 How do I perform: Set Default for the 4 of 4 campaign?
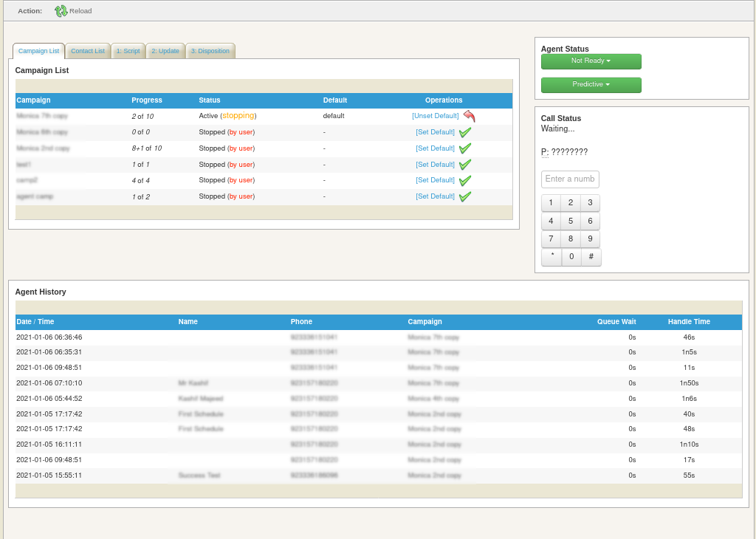(x=436, y=180)
